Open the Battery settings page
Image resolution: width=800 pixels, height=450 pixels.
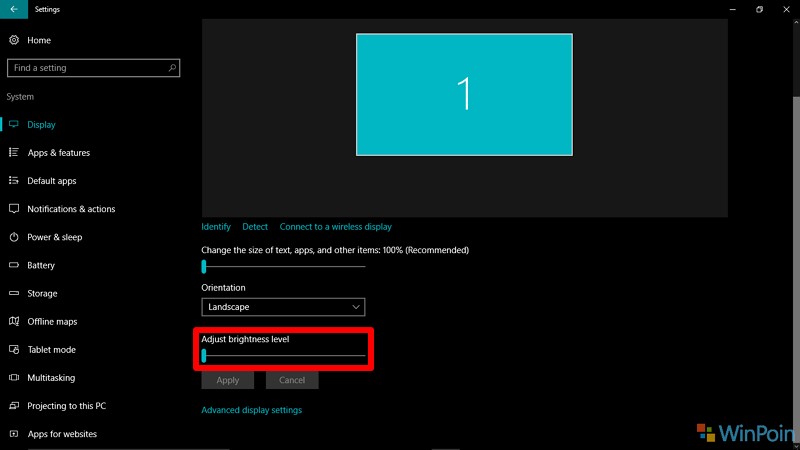pyautogui.click(x=41, y=265)
